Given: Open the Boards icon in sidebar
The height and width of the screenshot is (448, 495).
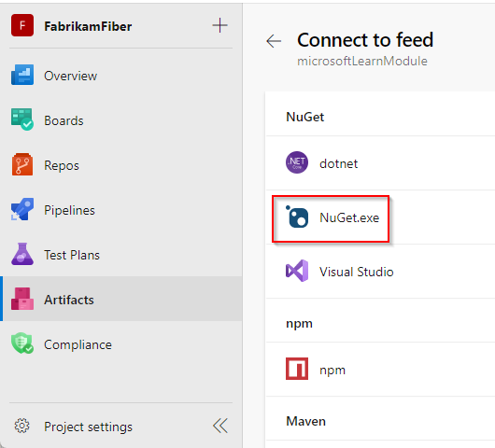Looking at the screenshot, I should pos(22,119).
